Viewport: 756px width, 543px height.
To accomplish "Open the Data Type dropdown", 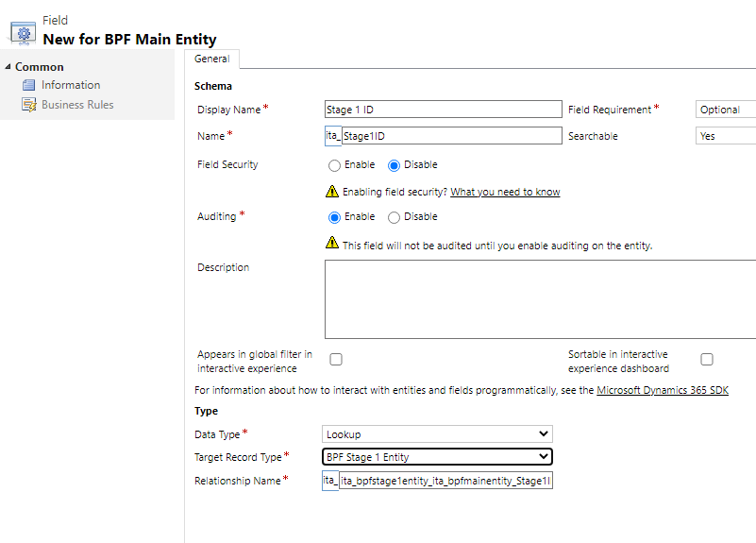I will (x=437, y=434).
